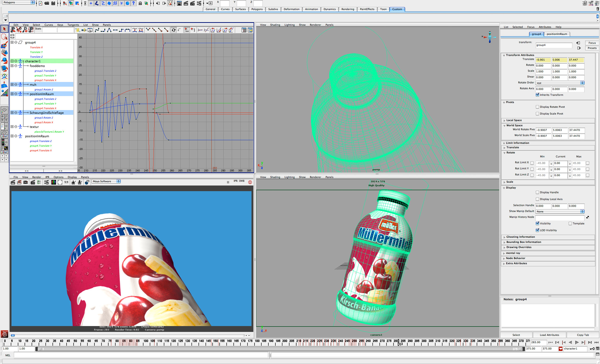Image resolution: width=600 pixels, height=364 pixels.
Task: Toggle the Visibility checkbox
Action: coord(537,224)
